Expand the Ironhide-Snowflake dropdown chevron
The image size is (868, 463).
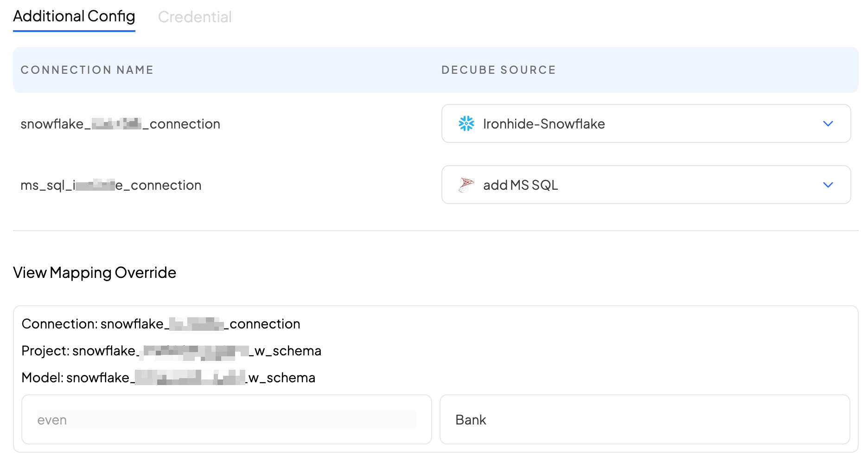click(x=828, y=123)
